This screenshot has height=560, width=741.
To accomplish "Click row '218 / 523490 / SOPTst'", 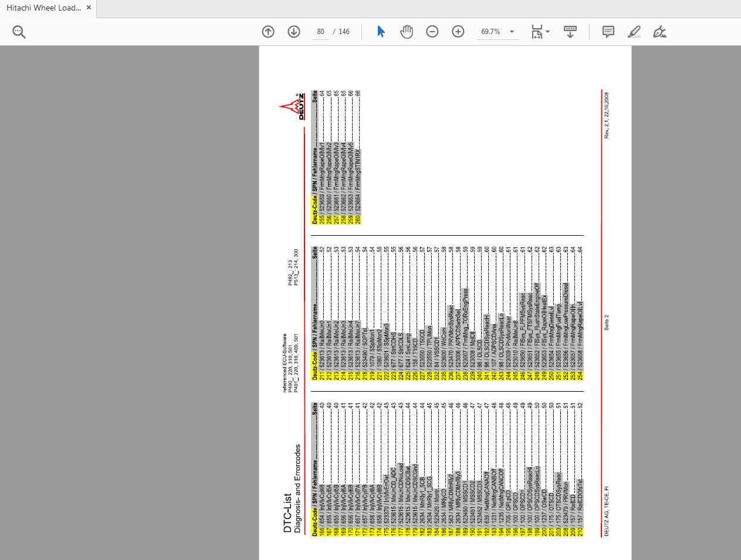I will [x=364, y=313].
